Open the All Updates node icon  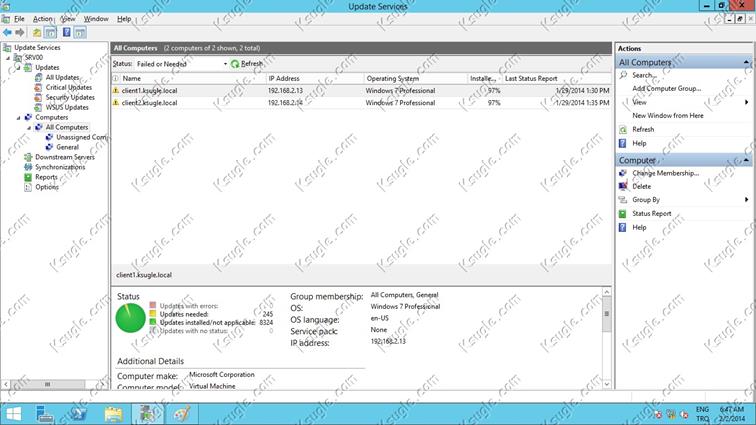39,77
